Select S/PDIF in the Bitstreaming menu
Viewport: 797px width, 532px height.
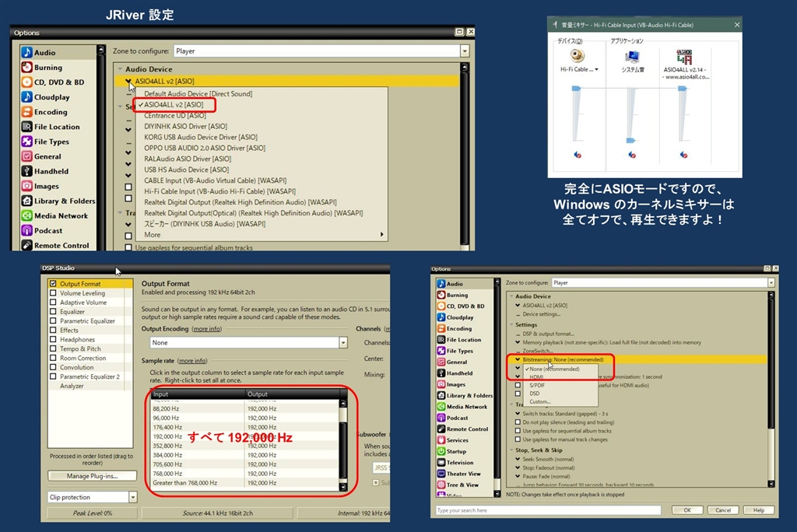coord(537,385)
